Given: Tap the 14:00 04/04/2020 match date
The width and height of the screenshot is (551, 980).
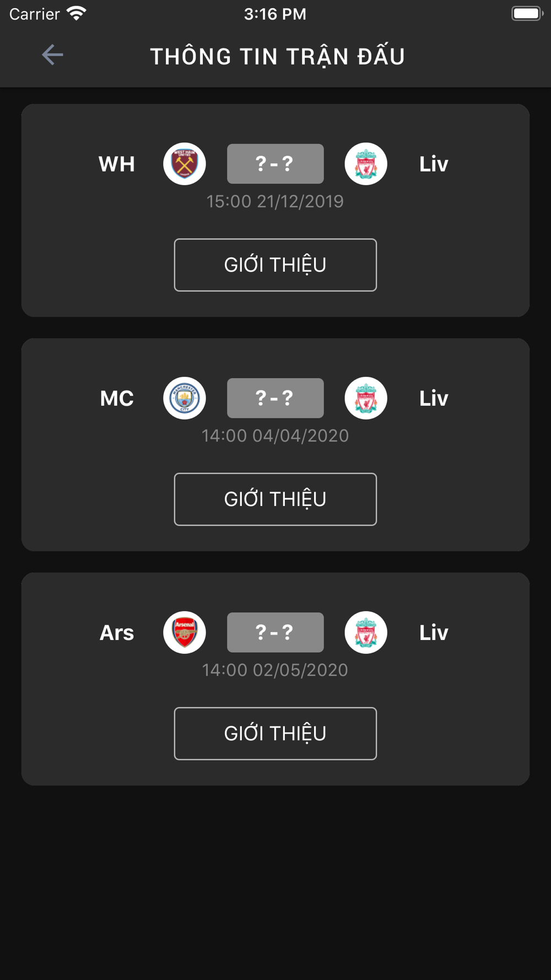Looking at the screenshot, I should click(x=275, y=435).
